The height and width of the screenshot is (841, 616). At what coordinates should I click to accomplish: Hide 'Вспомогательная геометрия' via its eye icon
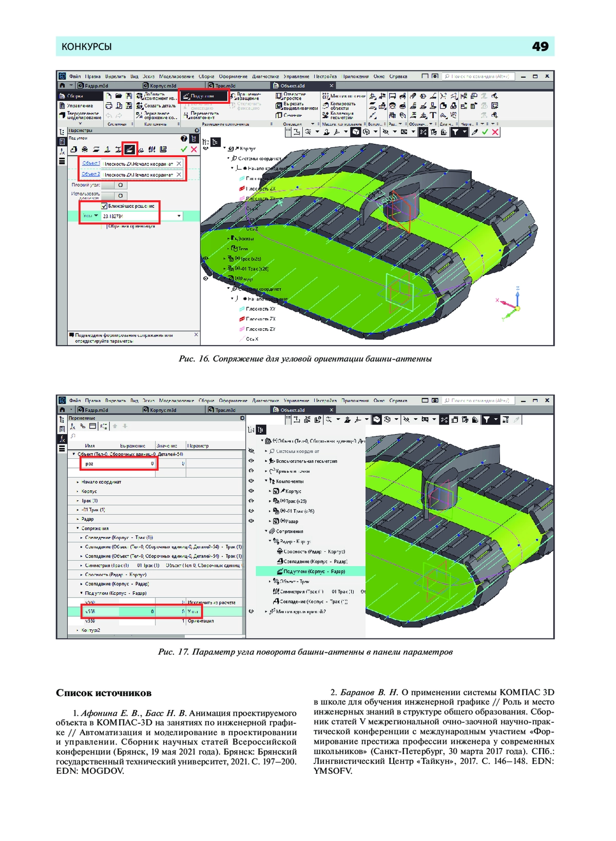tap(251, 461)
